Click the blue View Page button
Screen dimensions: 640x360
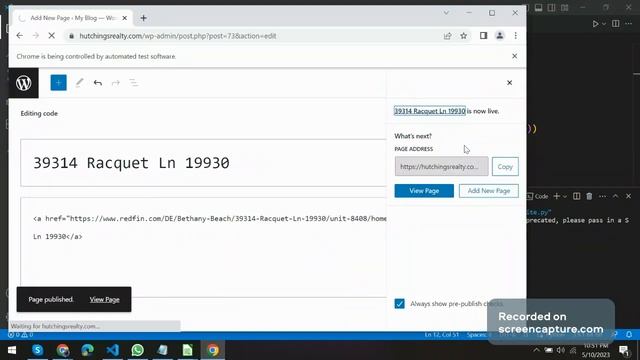[x=424, y=191]
